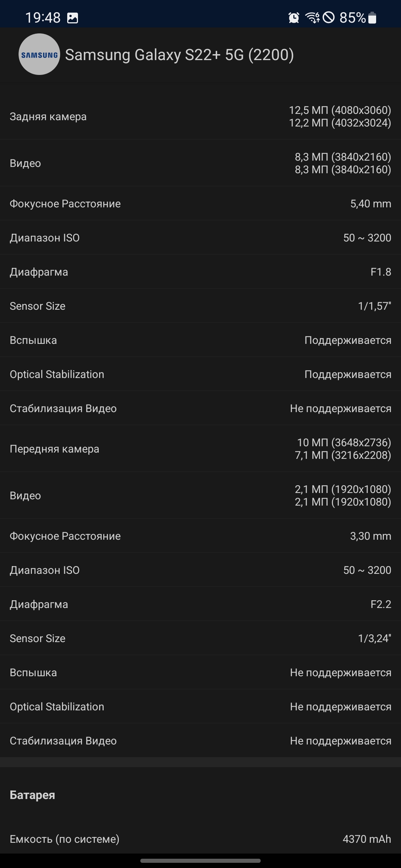Tap the Диафрагма F1.8 row
Screen dimensions: 401x868
coord(200,272)
